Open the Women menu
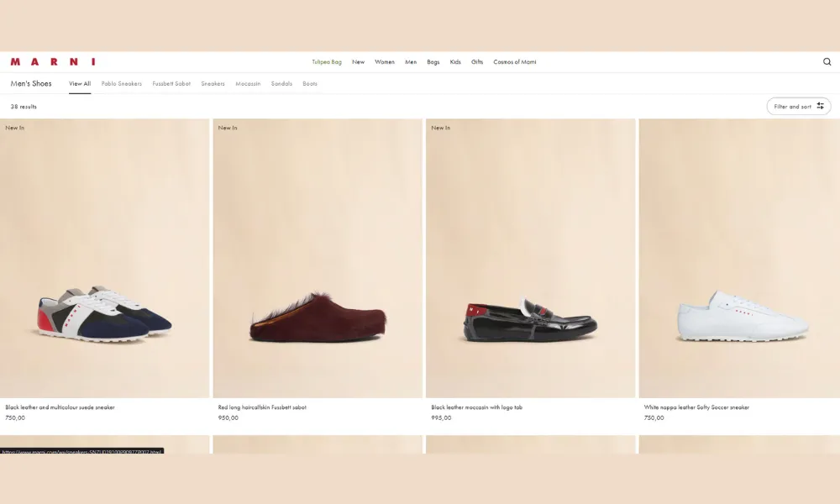Viewport: 840px width, 504px height. click(385, 62)
